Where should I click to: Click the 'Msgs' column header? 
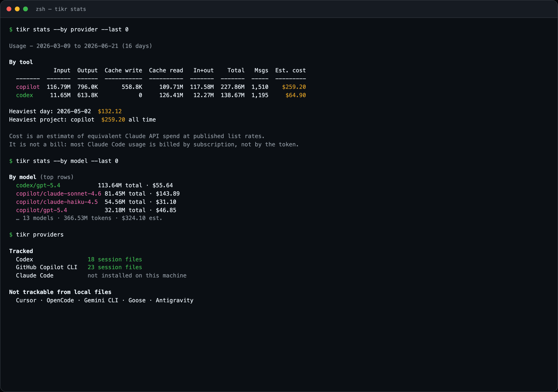pyautogui.click(x=261, y=70)
